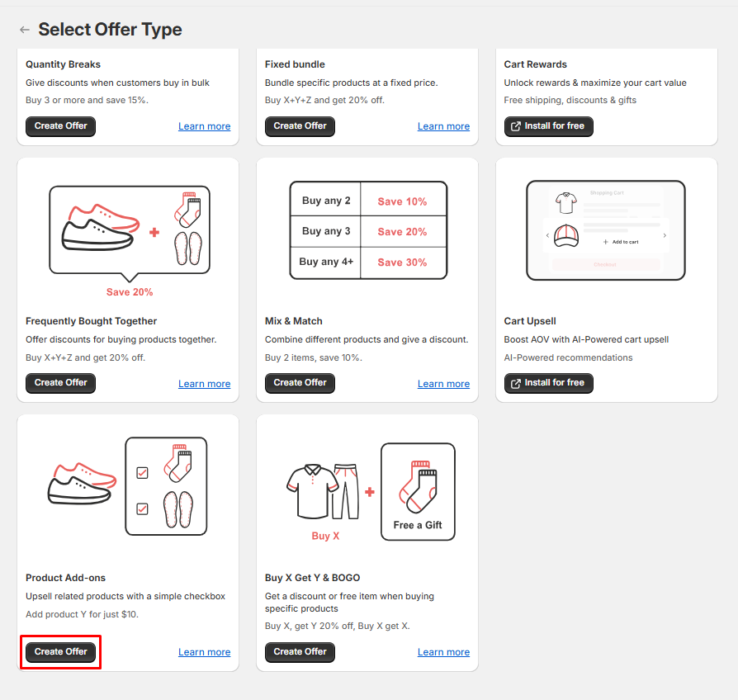Click the right arrow in Cart Upsell illustration
738x700 pixels.
[665, 235]
